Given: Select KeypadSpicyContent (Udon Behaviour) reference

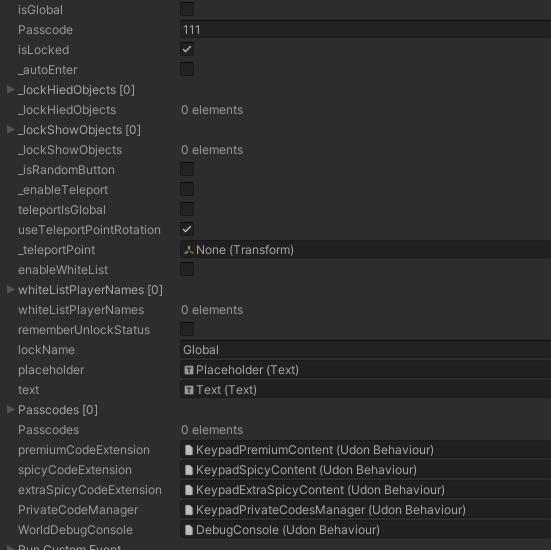Looking at the screenshot, I should tap(365, 470).
